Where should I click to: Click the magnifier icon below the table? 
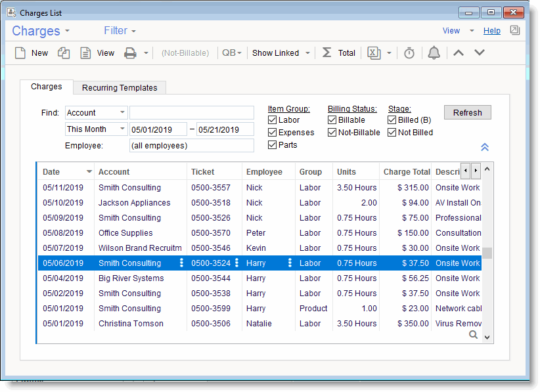pyautogui.click(x=473, y=335)
